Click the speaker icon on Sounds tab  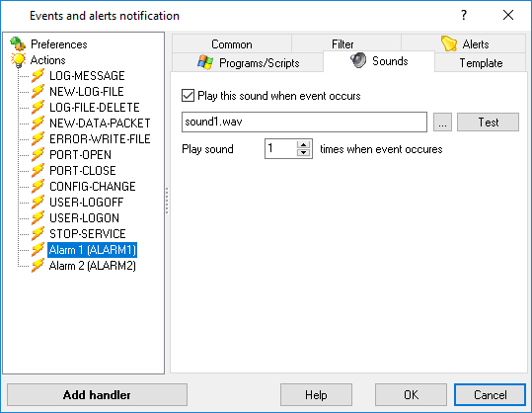click(x=358, y=60)
